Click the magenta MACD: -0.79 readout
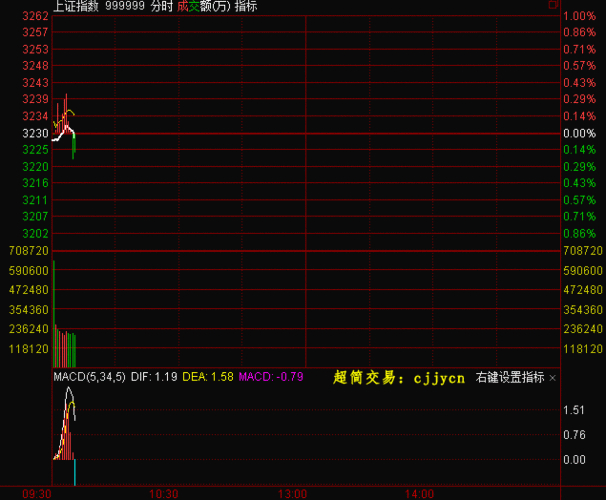The height and width of the screenshot is (500, 606). (x=271, y=378)
